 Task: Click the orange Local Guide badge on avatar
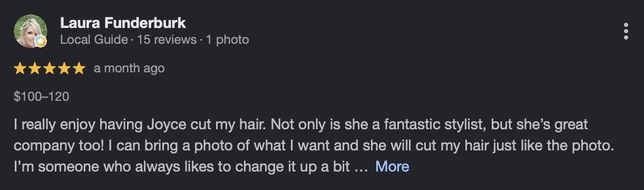pyautogui.click(x=41, y=42)
